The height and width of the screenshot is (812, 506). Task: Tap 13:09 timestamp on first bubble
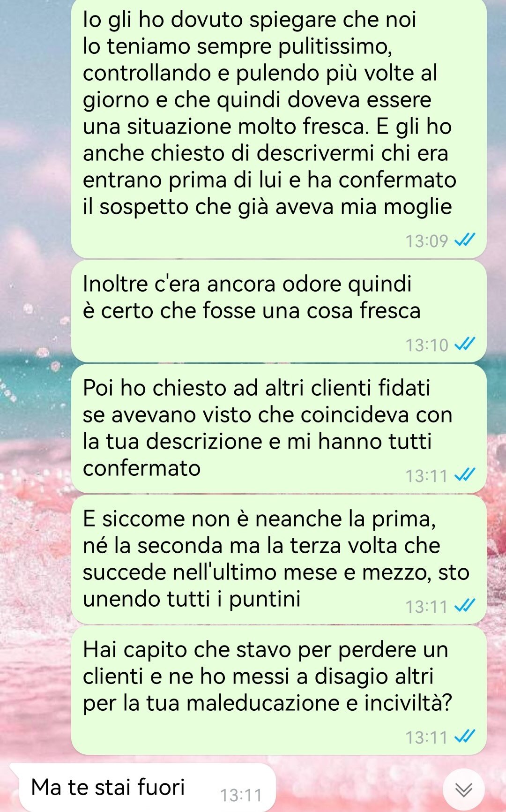427,241
